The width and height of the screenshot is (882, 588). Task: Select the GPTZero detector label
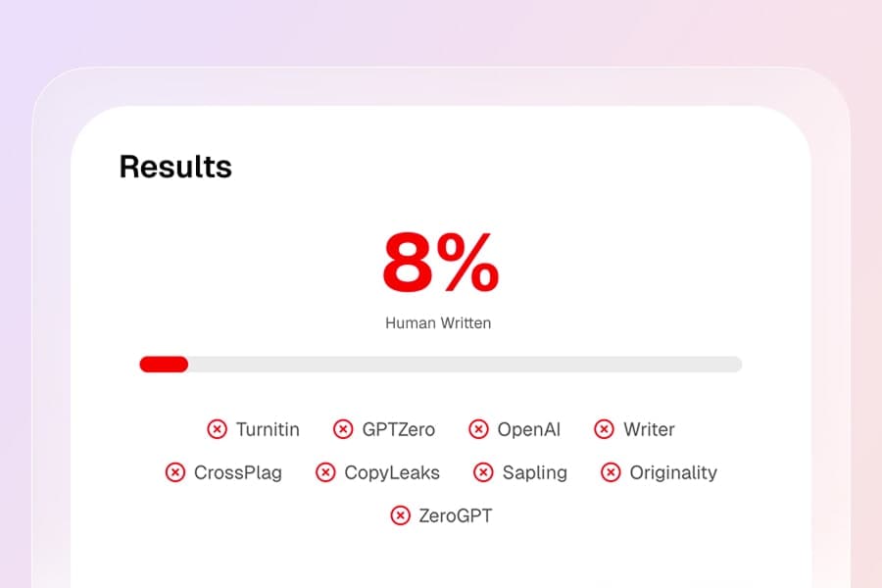pos(398,429)
